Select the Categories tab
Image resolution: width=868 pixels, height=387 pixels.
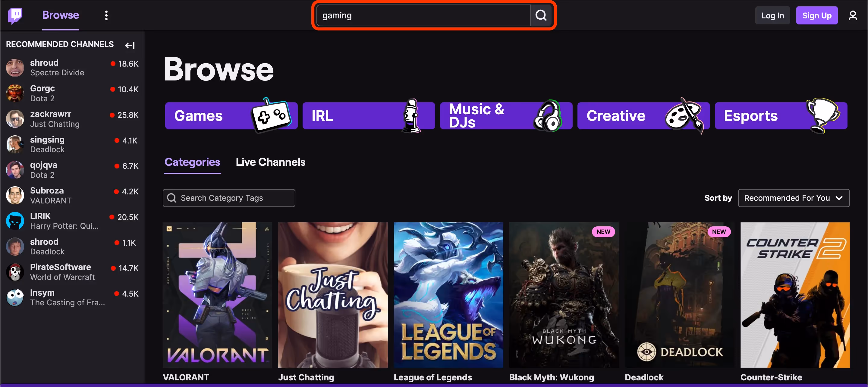192,162
